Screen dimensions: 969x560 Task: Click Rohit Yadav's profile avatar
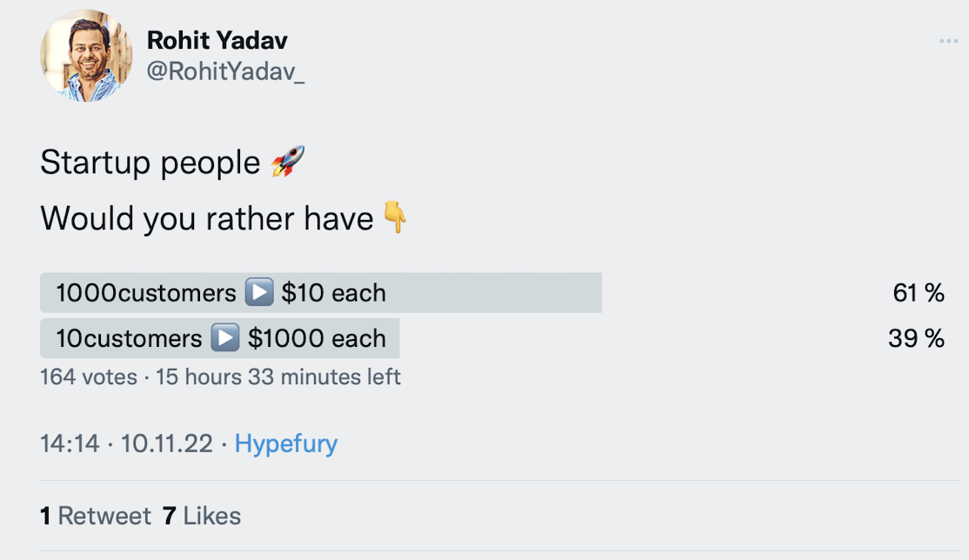[x=86, y=57]
